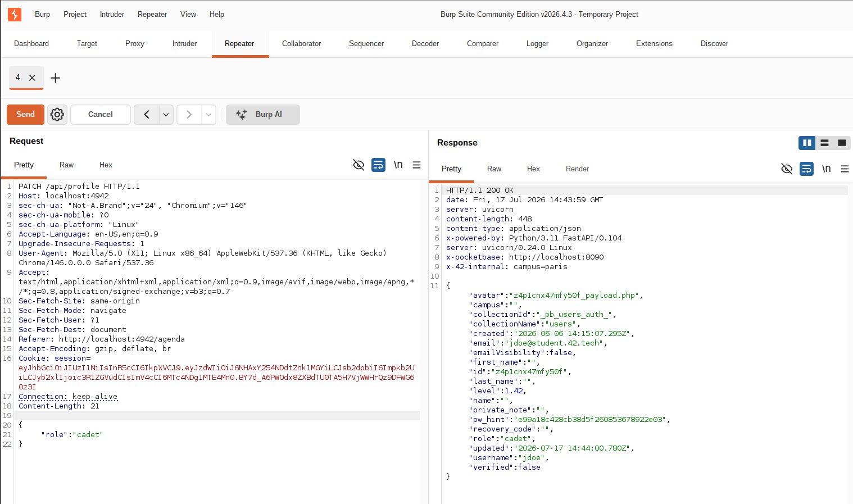The image size is (853, 504).
Task: Switch to Proxy tab
Action: pyautogui.click(x=135, y=44)
